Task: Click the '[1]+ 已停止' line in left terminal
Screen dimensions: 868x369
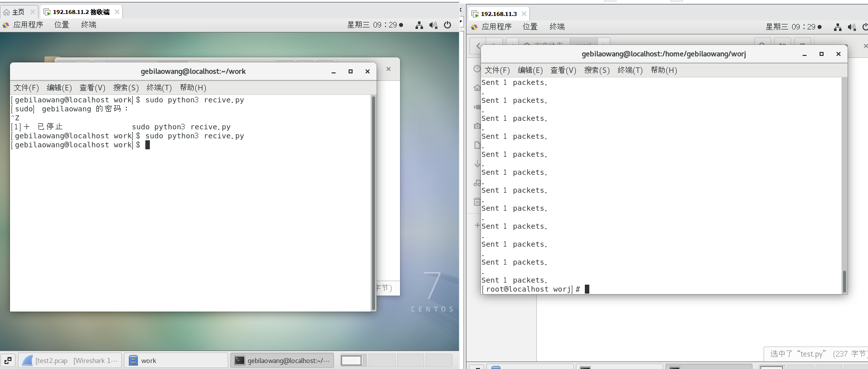Action: click(121, 127)
